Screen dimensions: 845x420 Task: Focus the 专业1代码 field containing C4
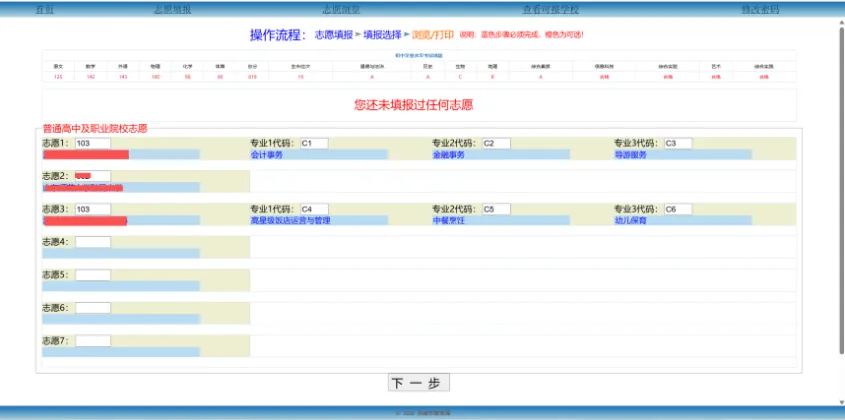[x=314, y=209]
